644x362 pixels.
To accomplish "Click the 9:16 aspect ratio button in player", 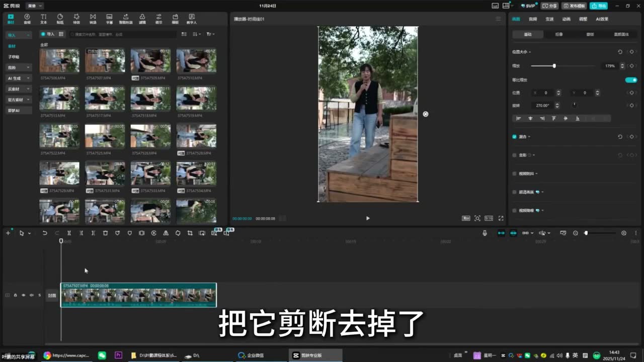I will (489, 218).
